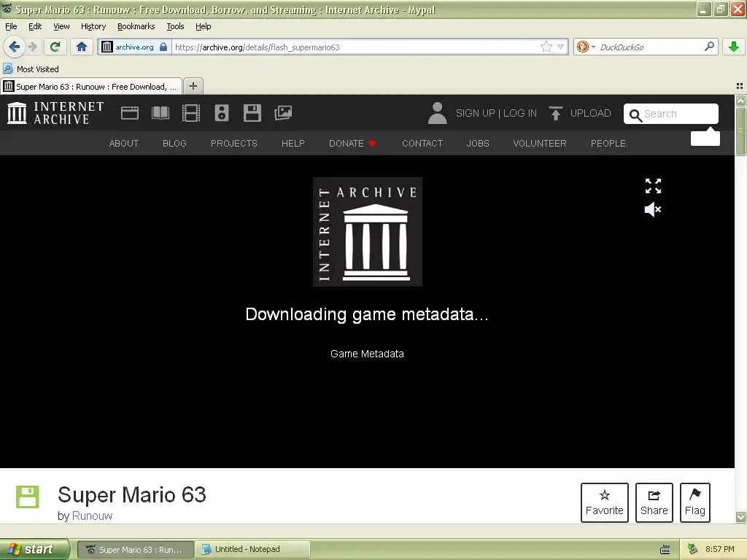The image size is (747, 560).
Task: Click the LOG IN link
Action: pyautogui.click(x=519, y=113)
